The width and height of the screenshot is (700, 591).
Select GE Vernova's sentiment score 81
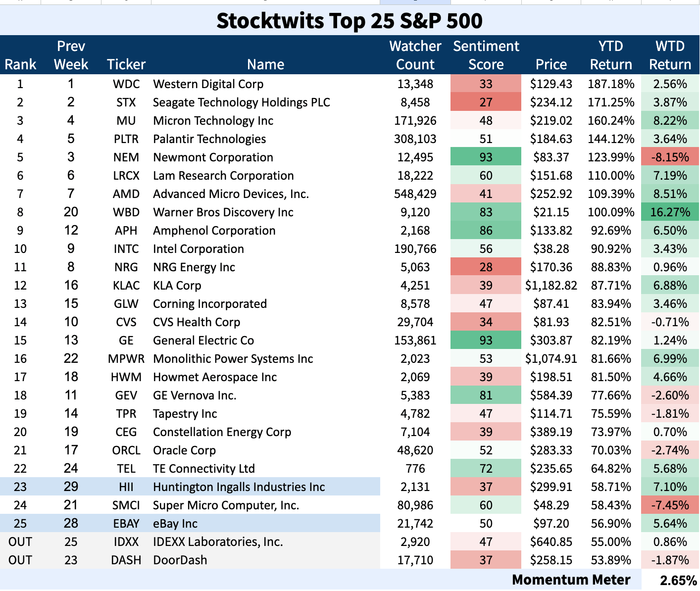coord(486,395)
